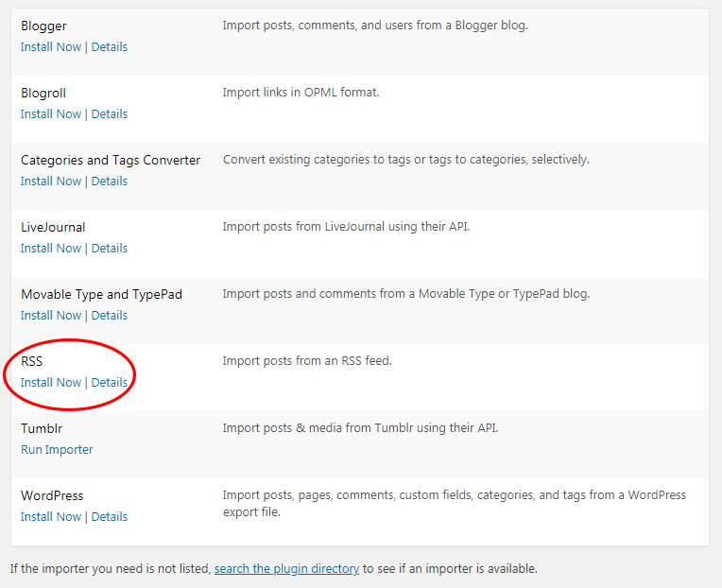Image resolution: width=722 pixels, height=588 pixels.
Task: Click Install Now under LiveJournal
Action: [x=51, y=249]
